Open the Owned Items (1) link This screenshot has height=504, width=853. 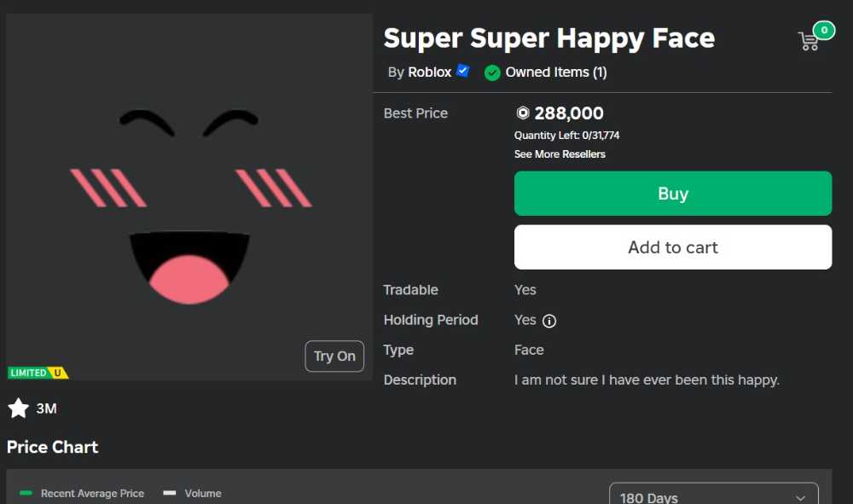[556, 72]
